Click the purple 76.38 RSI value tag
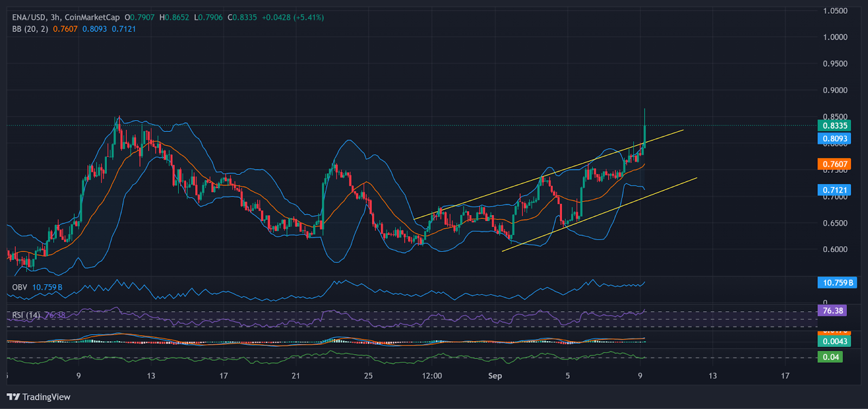The height and width of the screenshot is (409, 868). 832,311
